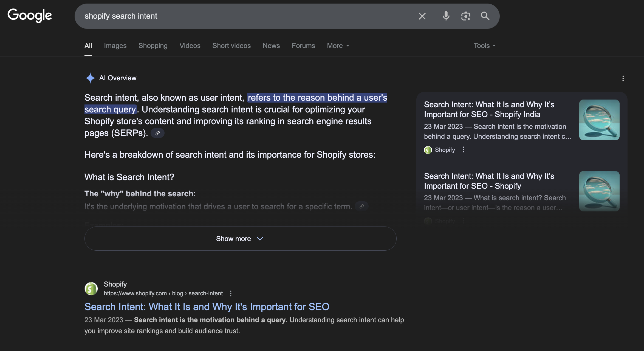The image size is (644, 351).
Task: Clear the search query with the X icon
Action: click(422, 16)
